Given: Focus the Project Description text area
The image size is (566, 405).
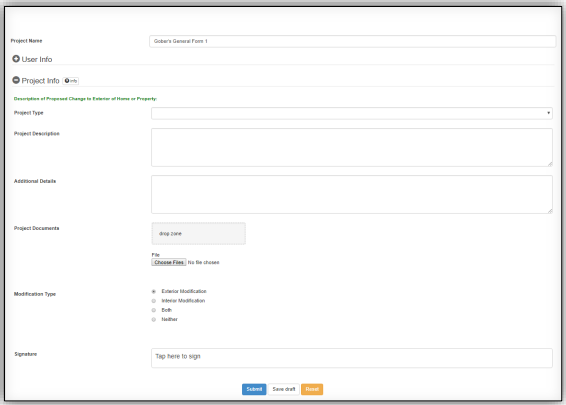Looking at the screenshot, I should point(352,147).
